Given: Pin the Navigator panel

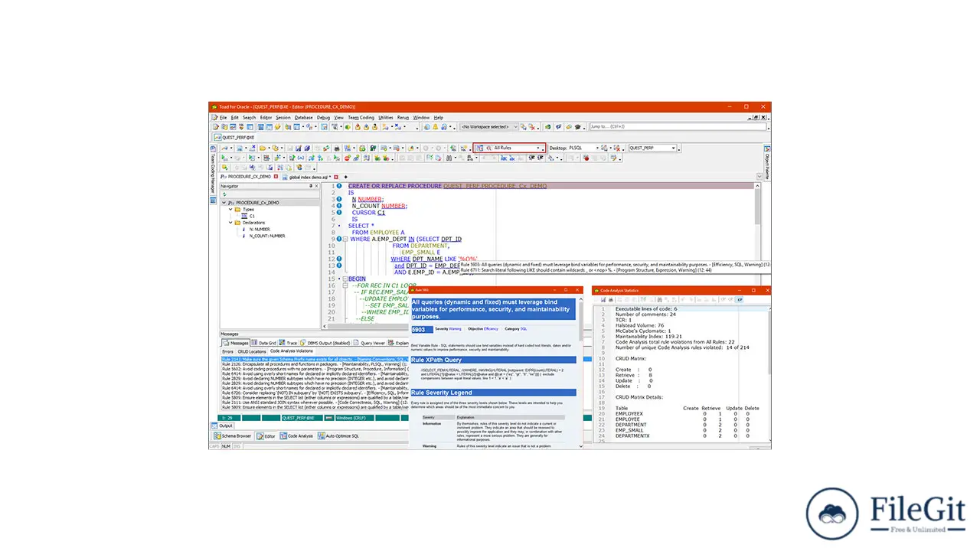Looking at the screenshot, I should [x=311, y=186].
